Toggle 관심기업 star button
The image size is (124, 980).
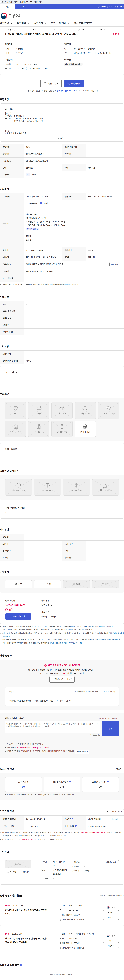click(11, 872)
